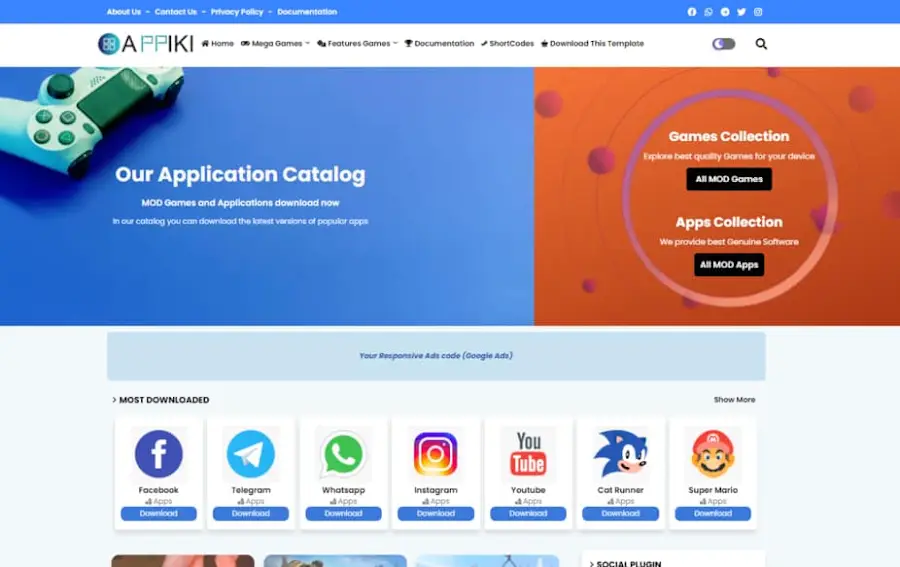Download the Cat Runner game

(x=620, y=514)
